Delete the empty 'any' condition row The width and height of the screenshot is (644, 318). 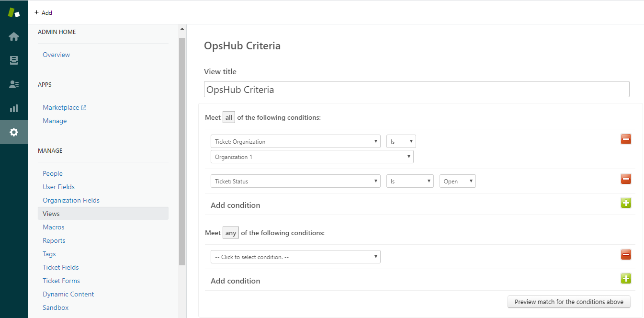[x=626, y=255]
